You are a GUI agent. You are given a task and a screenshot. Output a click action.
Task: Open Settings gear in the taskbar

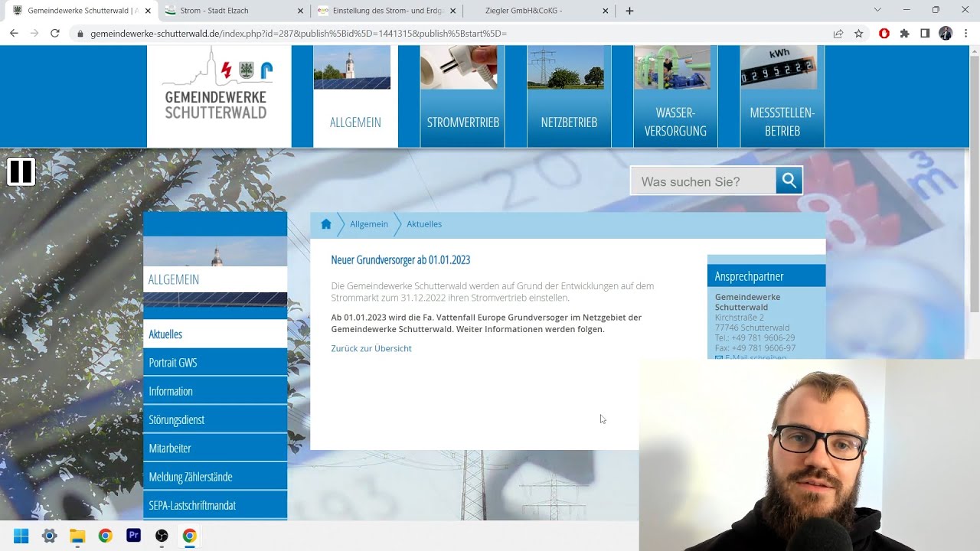coord(50,536)
